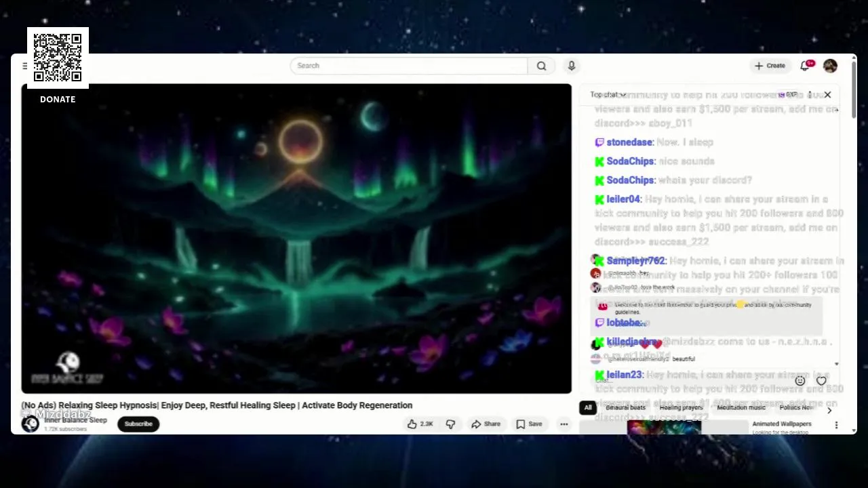Select the Healing prayers chip
Viewport: 868px width, 488px height.
681,408
